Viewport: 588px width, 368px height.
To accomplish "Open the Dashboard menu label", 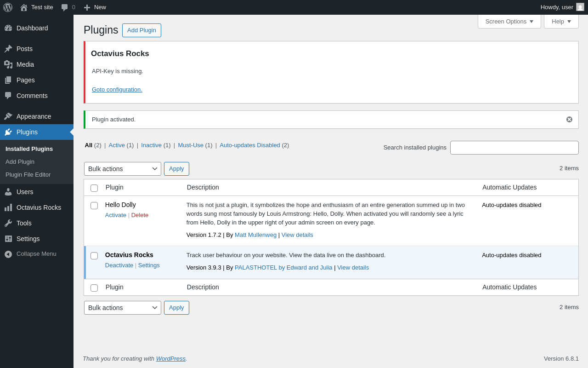I will pyautogui.click(x=32, y=28).
